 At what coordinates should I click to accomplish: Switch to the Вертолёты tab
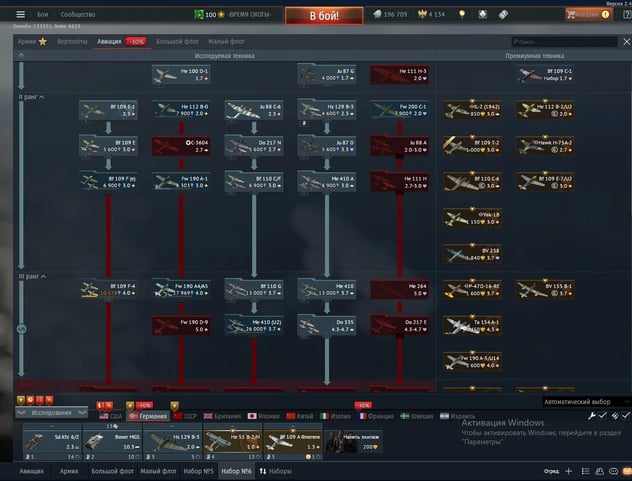[x=73, y=42]
